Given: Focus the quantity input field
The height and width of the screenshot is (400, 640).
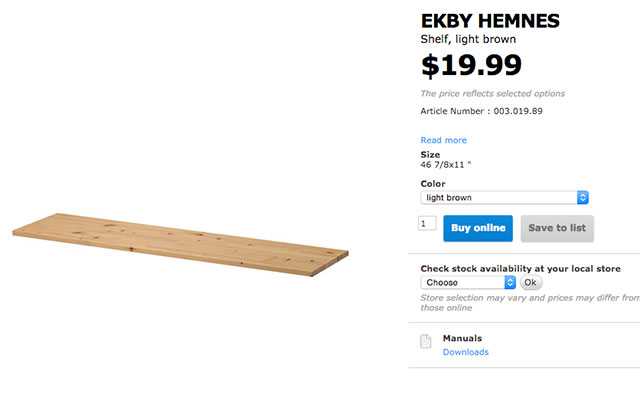Looking at the screenshot, I should pyautogui.click(x=427, y=223).
